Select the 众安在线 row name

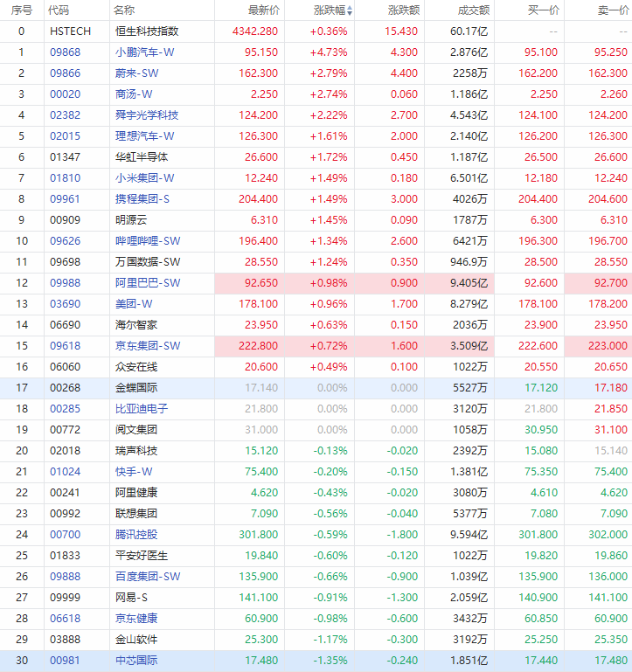pos(136,367)
